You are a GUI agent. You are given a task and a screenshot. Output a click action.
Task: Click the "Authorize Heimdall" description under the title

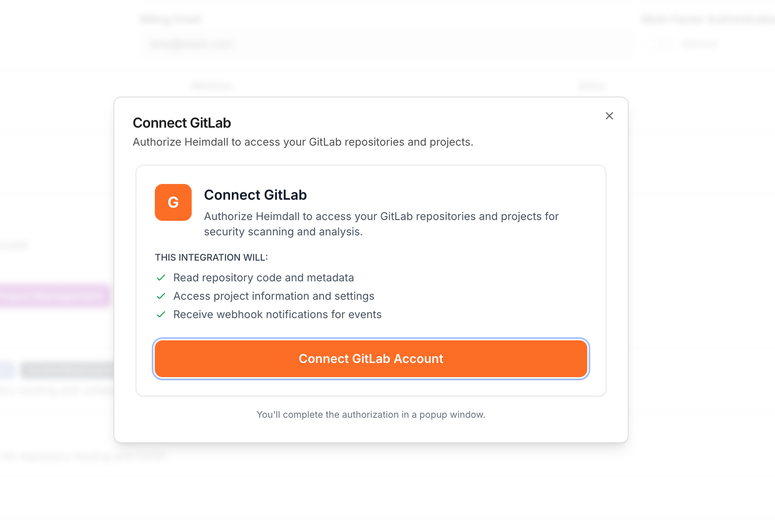(303, 142)
